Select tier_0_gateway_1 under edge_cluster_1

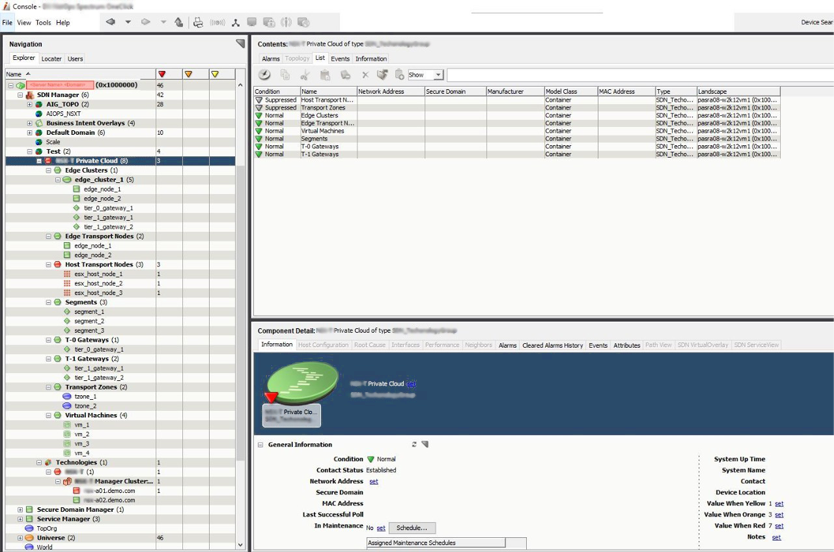click(x=108, y=208)
